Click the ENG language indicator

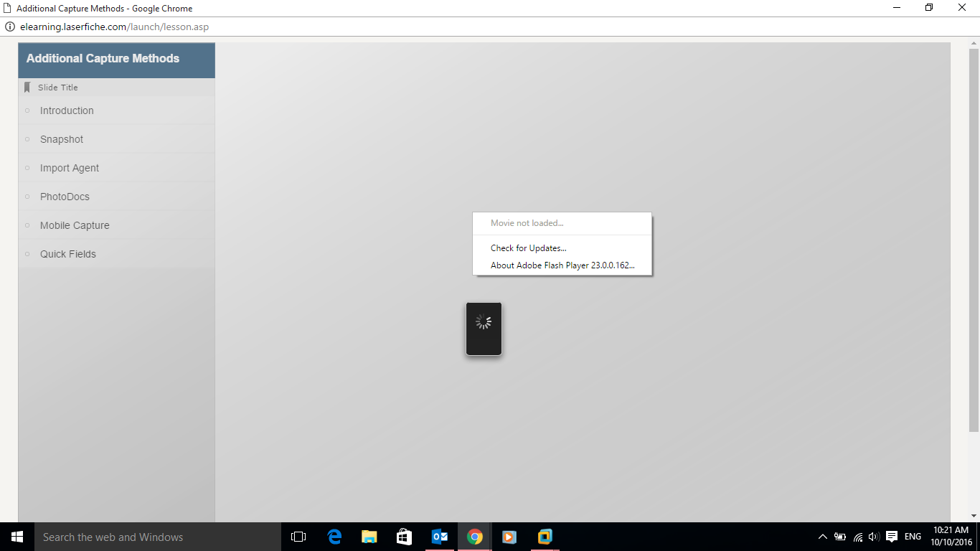[913, 537]
